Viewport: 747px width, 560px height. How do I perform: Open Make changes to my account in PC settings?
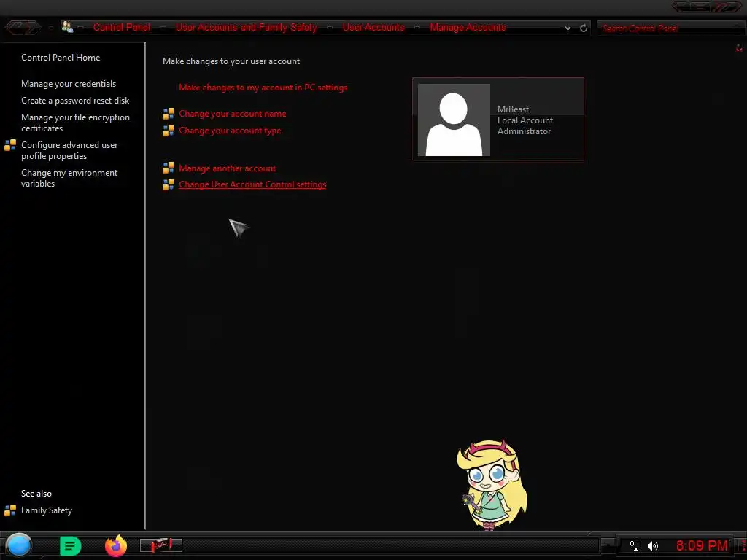point(263,87)
